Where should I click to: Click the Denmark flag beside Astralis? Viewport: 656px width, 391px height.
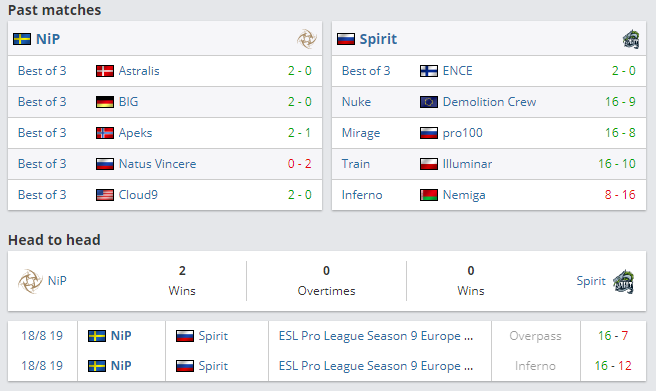click(105, 71)
